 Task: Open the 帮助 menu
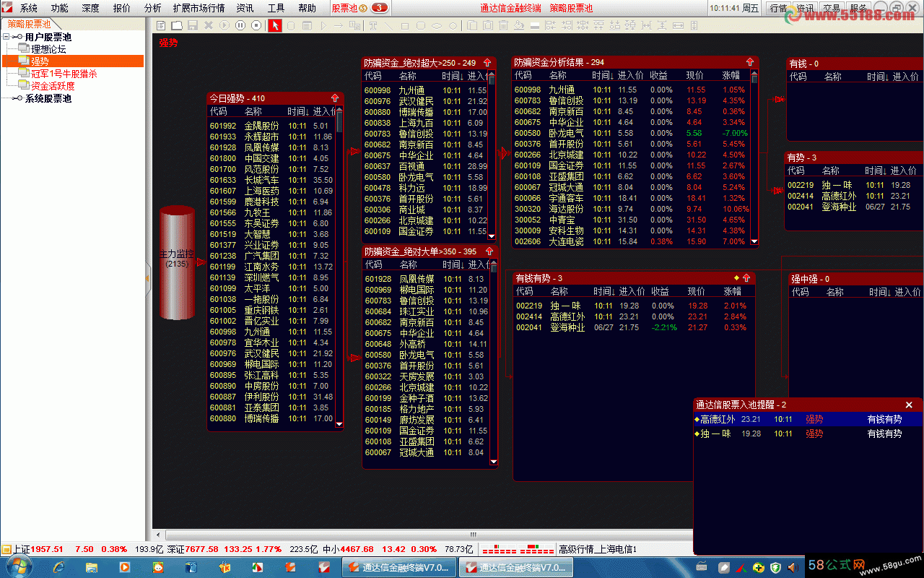(307, 8)
